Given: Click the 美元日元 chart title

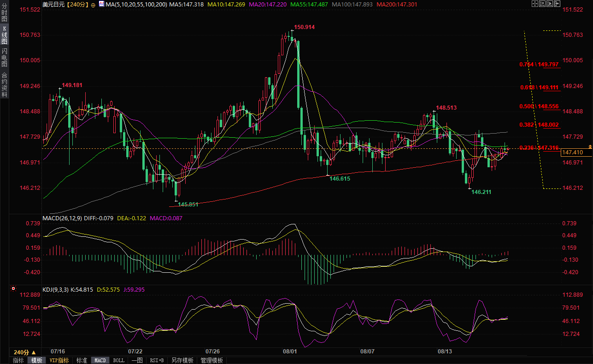Looking at the screenshot, I should click(x=54, y=5).
